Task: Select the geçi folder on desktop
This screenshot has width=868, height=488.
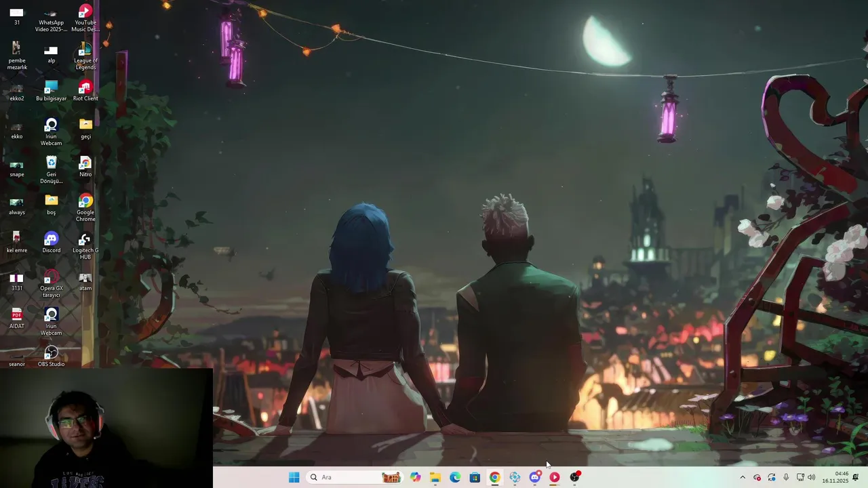Action: 85,129
